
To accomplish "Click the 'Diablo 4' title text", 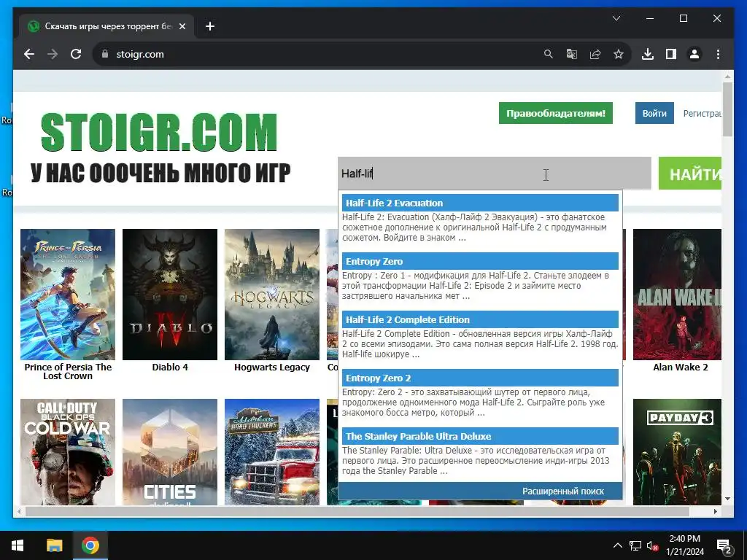I will tap(170, 367).
